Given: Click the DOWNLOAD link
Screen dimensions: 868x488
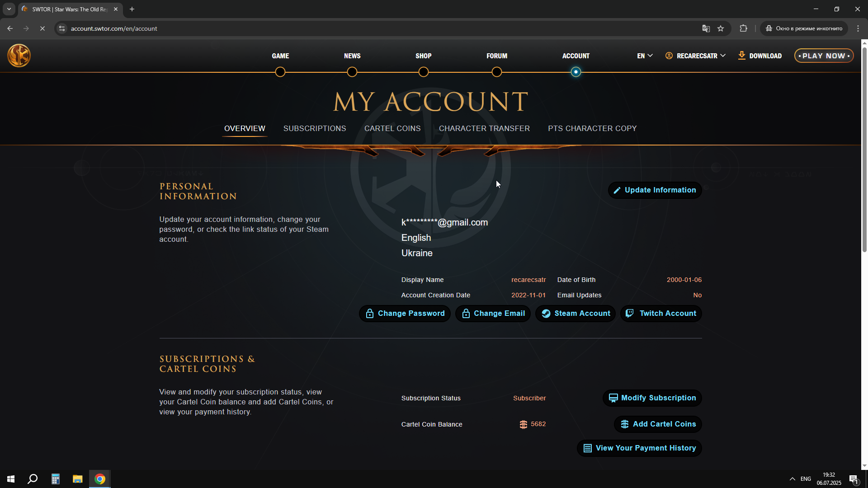Looking at the screenshot, I should point(760,56).
